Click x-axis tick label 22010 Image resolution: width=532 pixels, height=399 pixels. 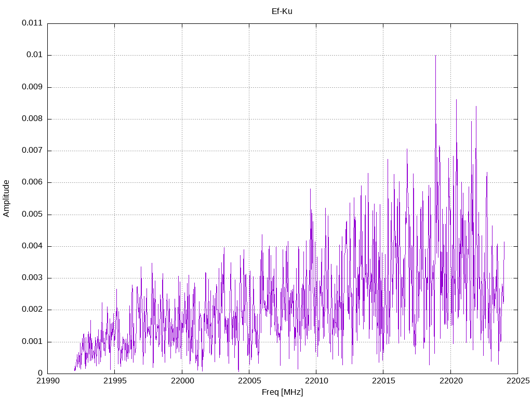click(316, 381)
